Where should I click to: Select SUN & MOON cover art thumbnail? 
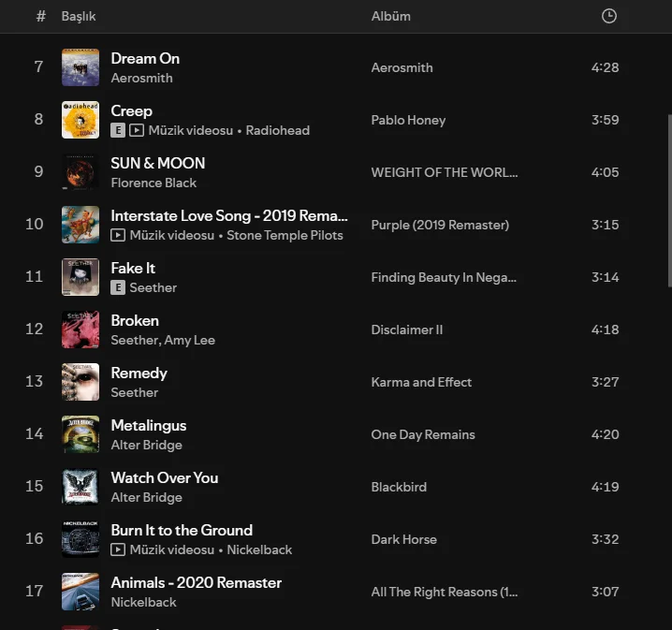[x=80, y=172]
